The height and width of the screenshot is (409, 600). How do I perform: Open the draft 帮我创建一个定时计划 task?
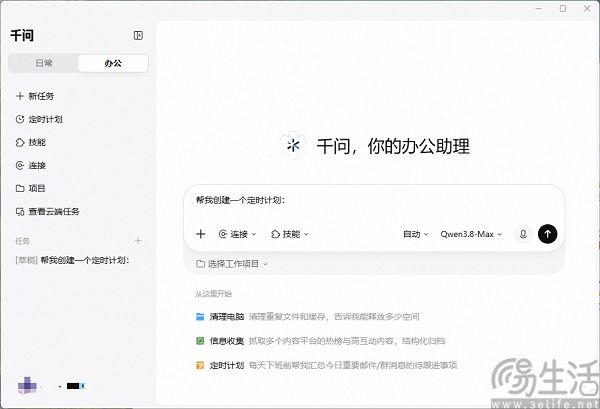click(x=72, y=260)
